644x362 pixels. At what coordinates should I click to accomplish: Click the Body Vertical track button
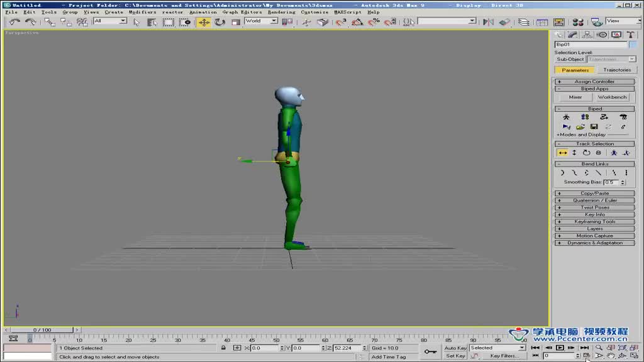(574, 153)
